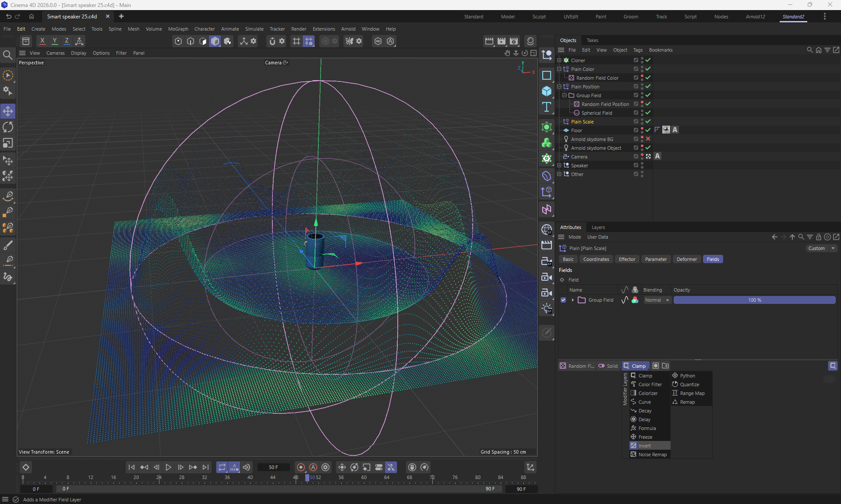Toggle Cloner enabled checkmark

click(648, 60)
